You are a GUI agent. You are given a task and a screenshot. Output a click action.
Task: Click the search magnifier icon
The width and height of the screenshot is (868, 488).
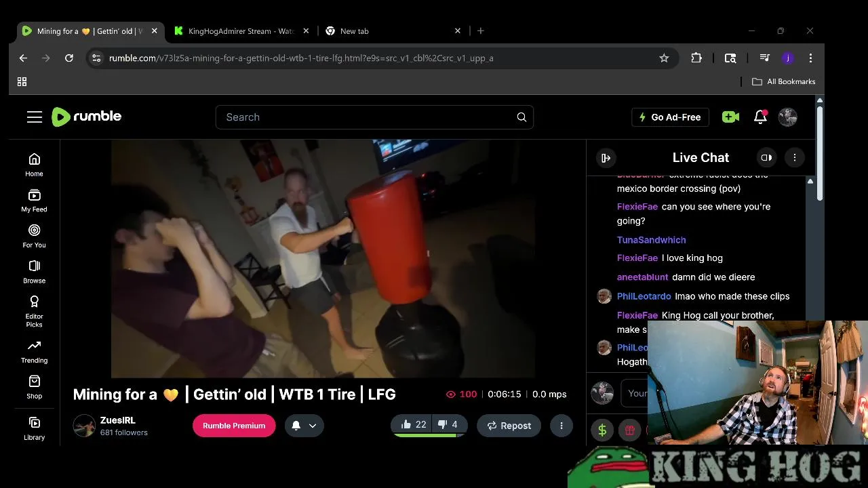click(521, 117)
